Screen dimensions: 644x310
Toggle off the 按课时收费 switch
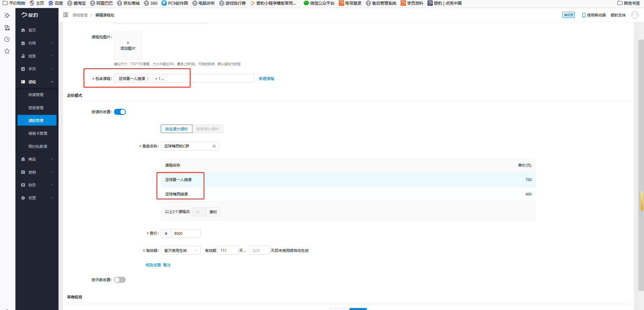click(x=120, y=112)
